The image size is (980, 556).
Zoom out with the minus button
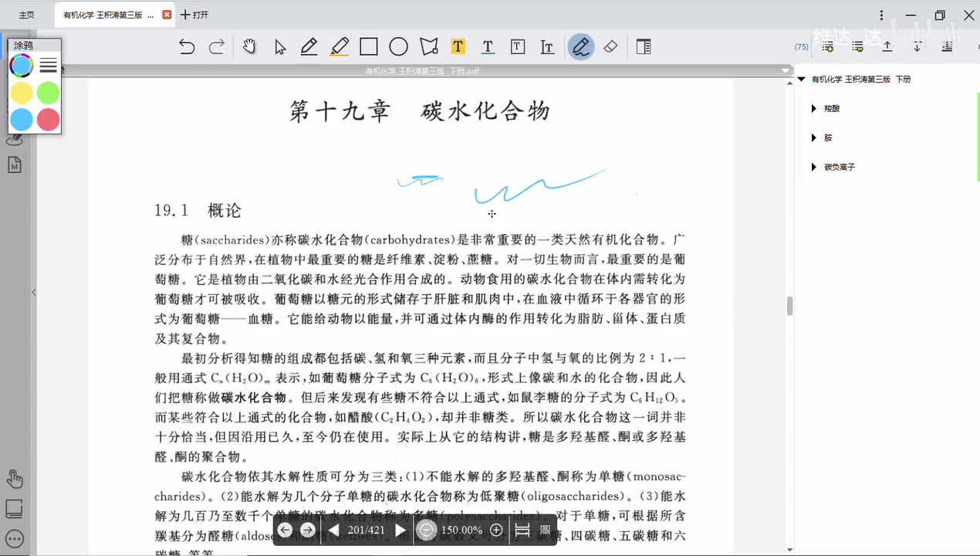pyautogui.click(x=426, y=531)
